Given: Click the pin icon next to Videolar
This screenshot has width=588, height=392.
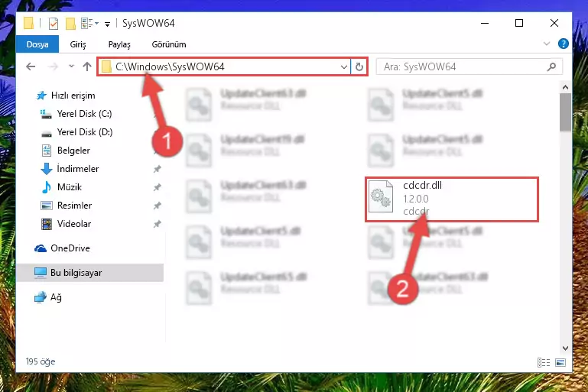Looking at the screenshot, I should [x=157, y=224].
